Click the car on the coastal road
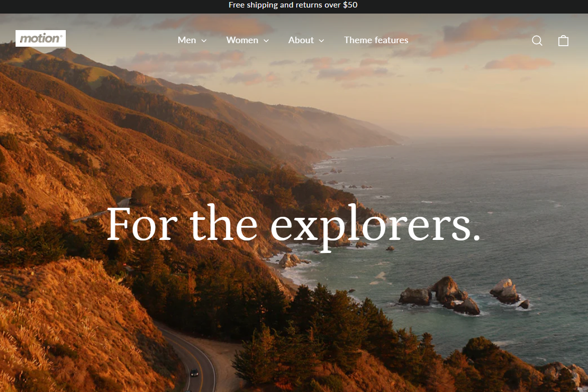The height and width of the screenshot is (392, 588). click(194, 372)
